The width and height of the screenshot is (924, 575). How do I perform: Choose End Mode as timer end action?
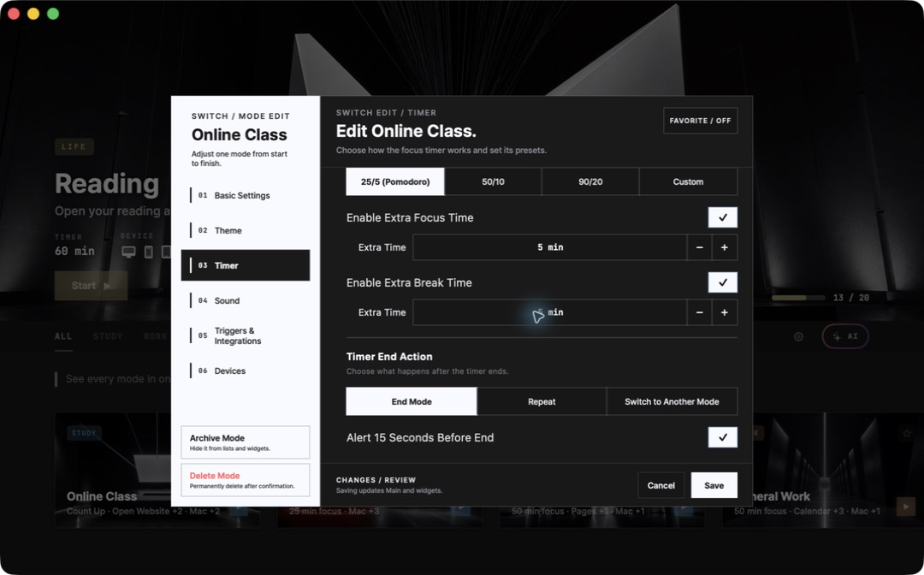tap(412, 401)
